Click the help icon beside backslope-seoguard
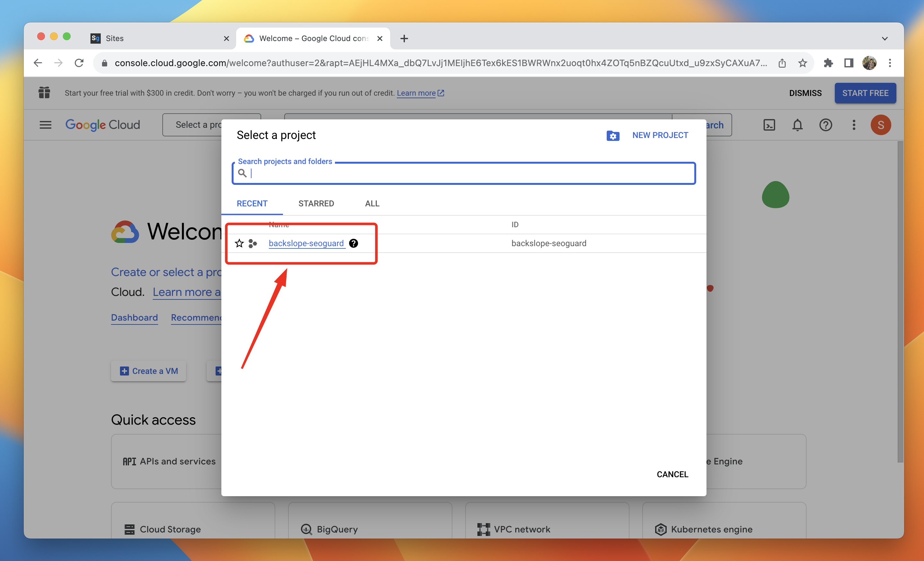Image resolution: width=924 pixels, height=561 pixels. [353, 243]
